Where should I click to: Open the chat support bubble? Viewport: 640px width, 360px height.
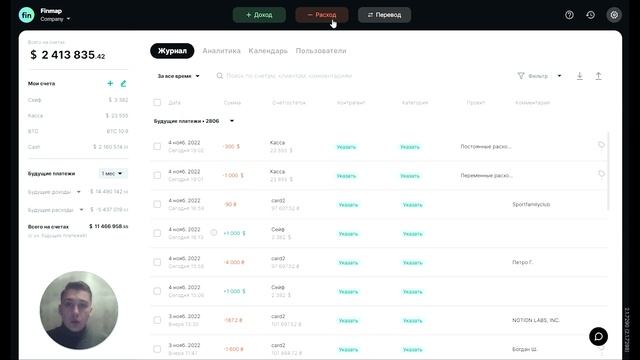(598, 337)
